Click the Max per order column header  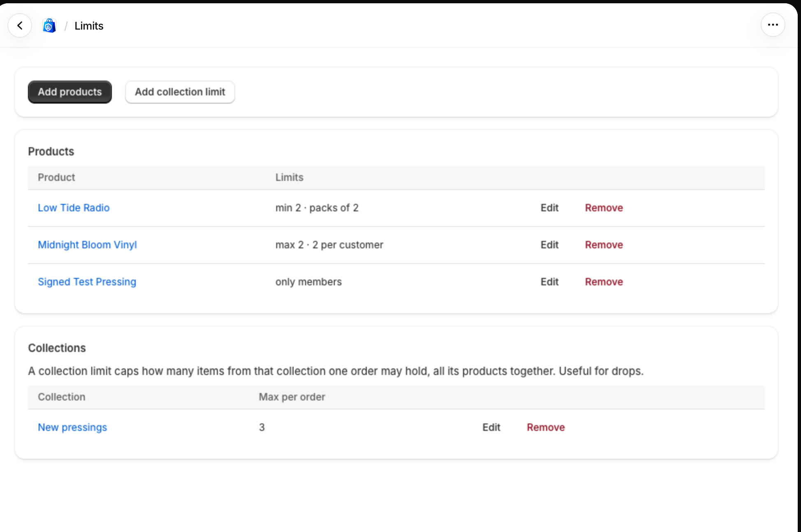tap(292, 397)
